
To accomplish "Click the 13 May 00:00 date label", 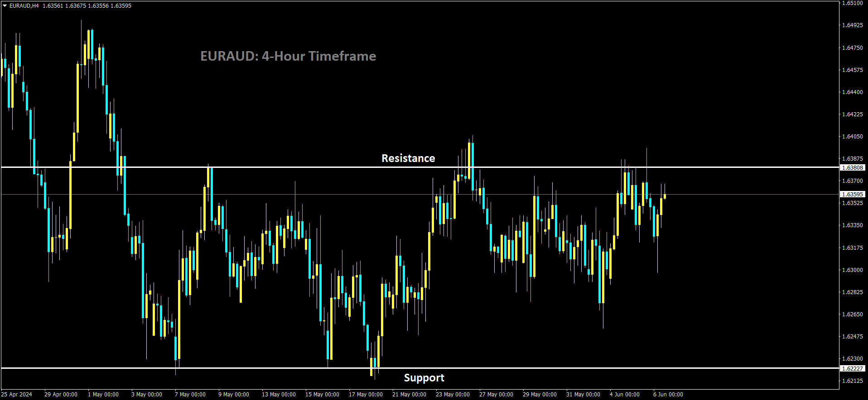I will [x=279, y=395].
